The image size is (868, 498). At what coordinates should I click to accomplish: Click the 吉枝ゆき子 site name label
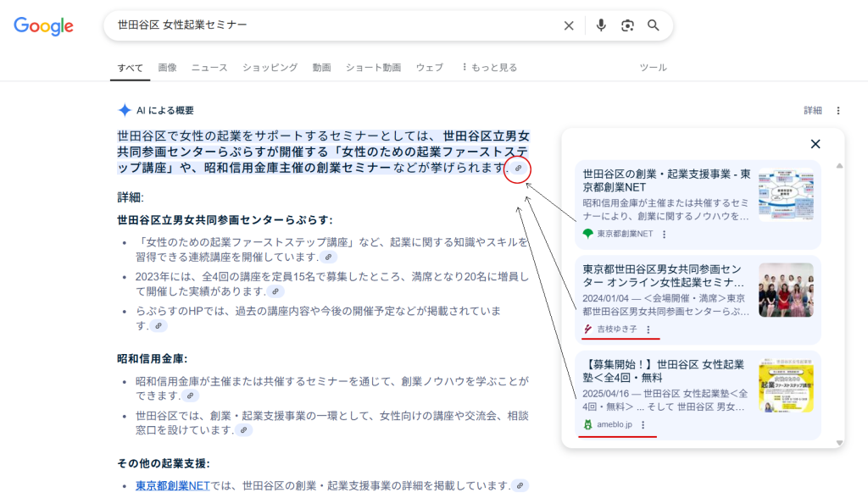point(617,329)
